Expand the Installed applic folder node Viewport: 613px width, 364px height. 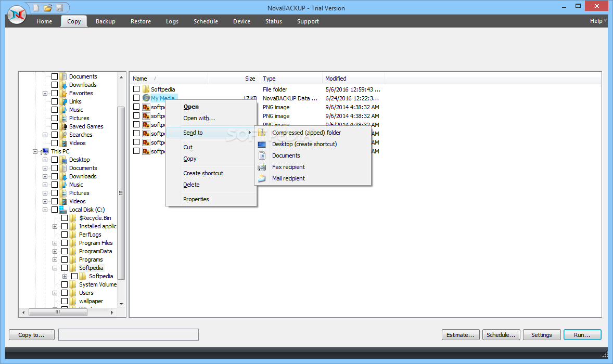(x=55, y=227)
